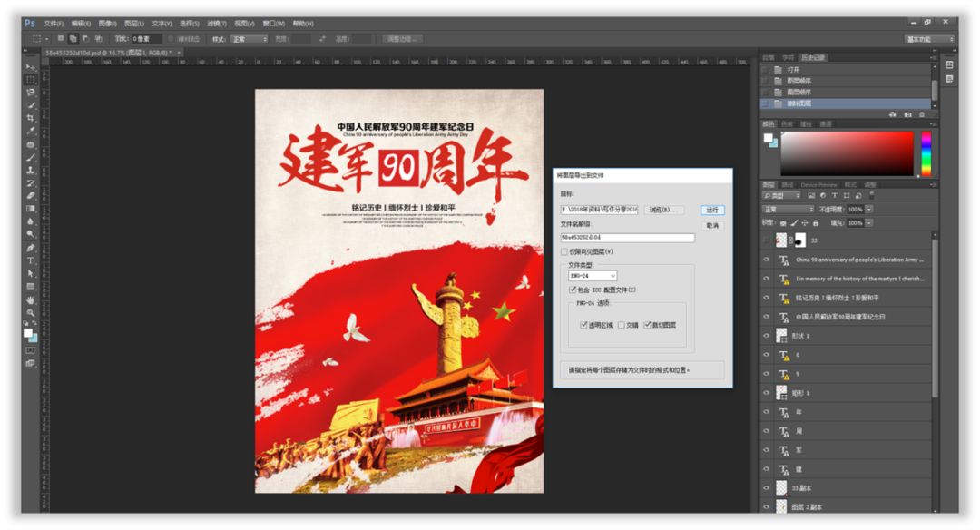Open the 样式 style dropdown in options bar
The height and width of the screenshot is (530, 980).
point(249,39)
